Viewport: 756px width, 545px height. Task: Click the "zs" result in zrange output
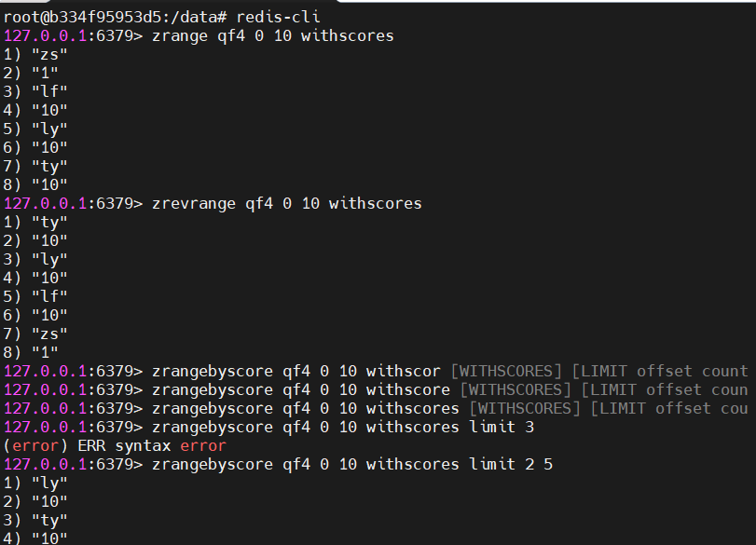[x=49, y=54]
